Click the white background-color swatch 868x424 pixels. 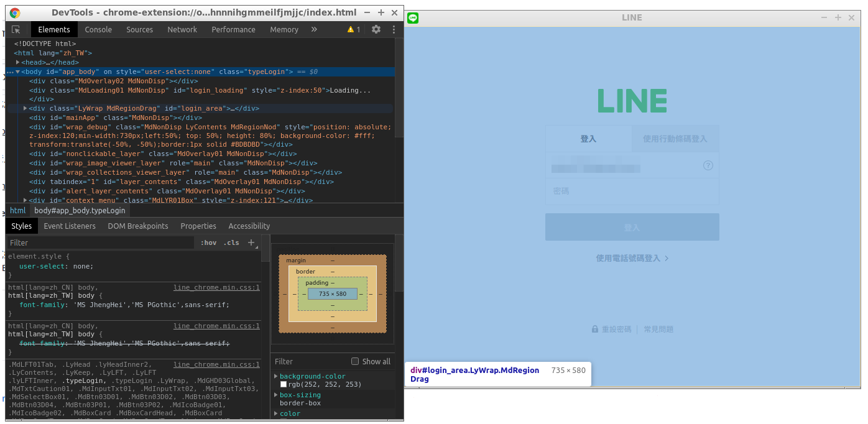click(284, 384)
